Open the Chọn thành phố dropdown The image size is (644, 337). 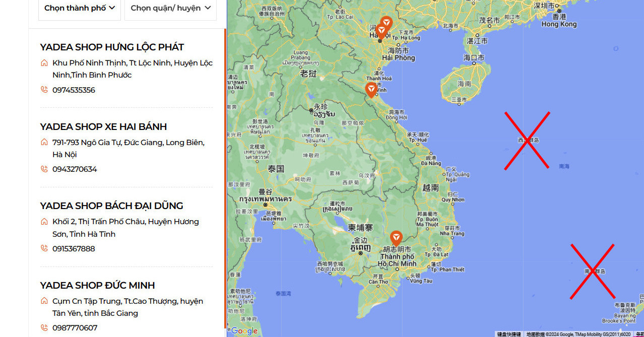tap(80, 8)
